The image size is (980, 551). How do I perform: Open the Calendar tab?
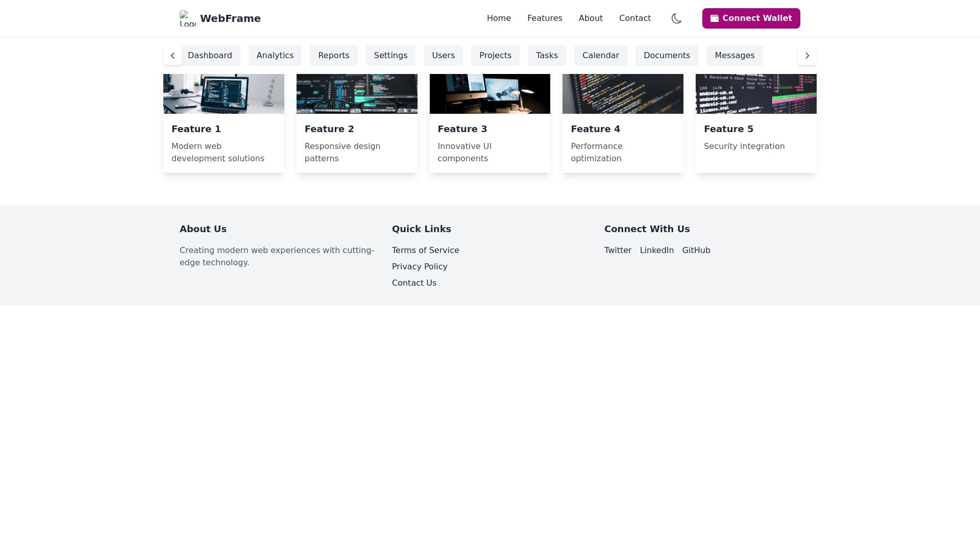600,56
